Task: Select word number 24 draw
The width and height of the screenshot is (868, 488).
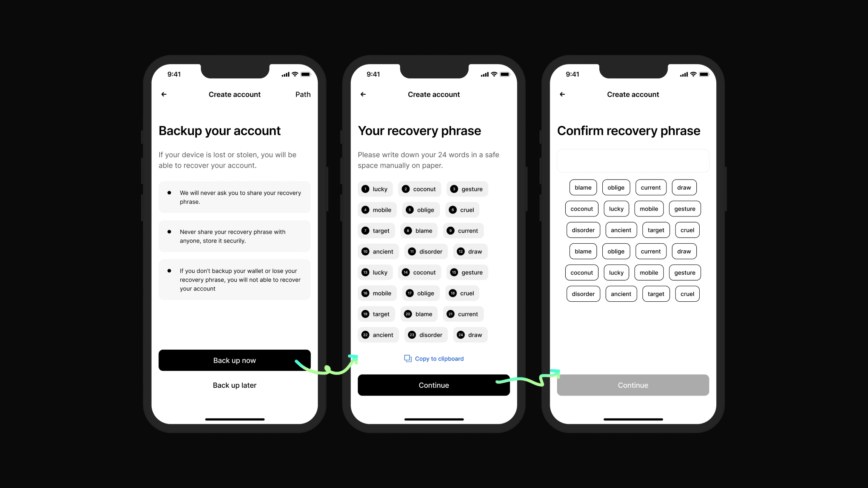Action: pos(470,334)
